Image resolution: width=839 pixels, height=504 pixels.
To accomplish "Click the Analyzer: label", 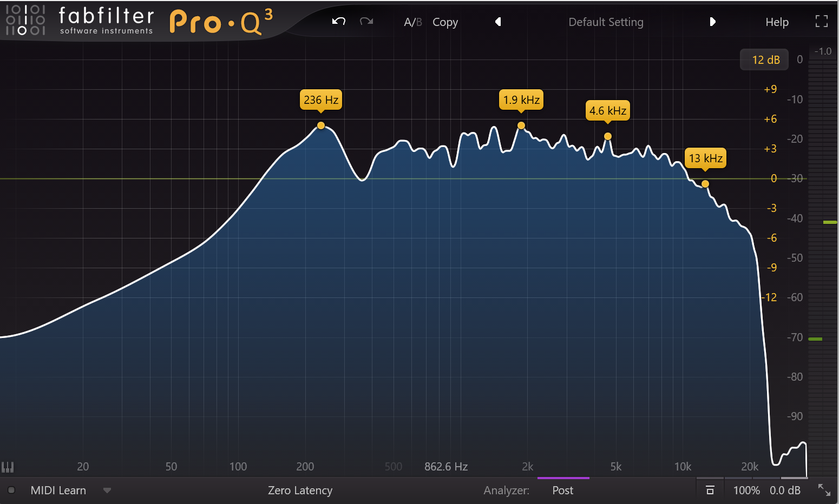I will click(507, 490).
